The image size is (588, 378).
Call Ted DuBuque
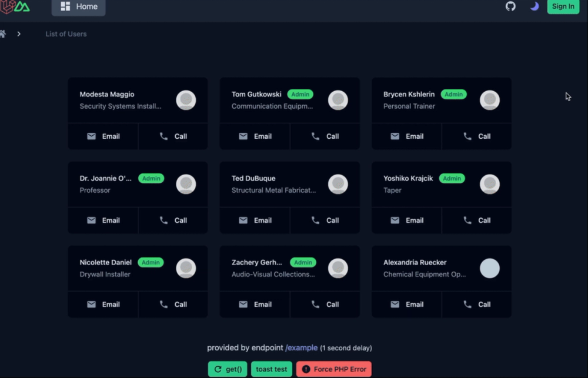tap(325, 220)
